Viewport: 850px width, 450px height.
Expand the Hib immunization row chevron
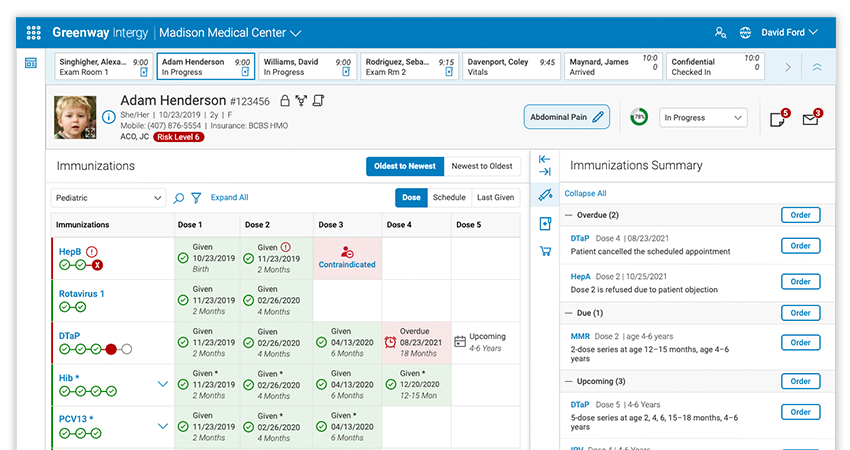coord(162,383)
